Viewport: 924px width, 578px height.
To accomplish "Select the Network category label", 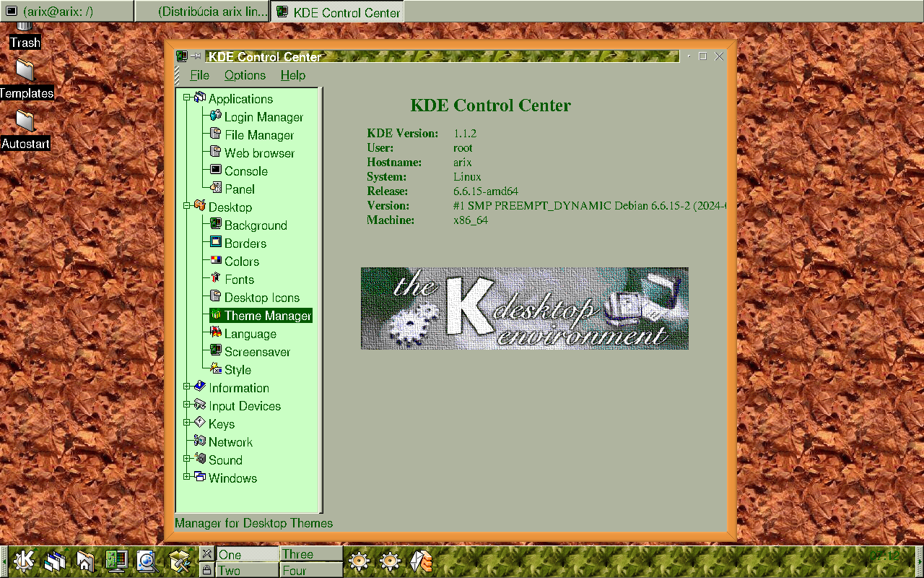I will (x=230, y=442).
